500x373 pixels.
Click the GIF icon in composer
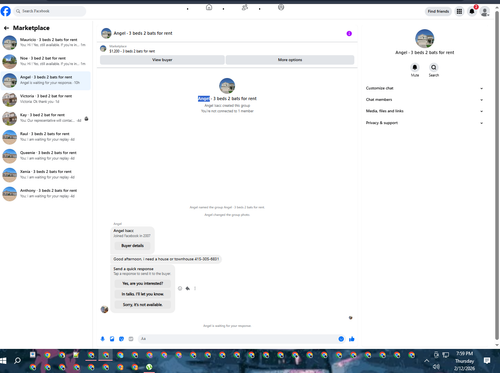[131, 339]
